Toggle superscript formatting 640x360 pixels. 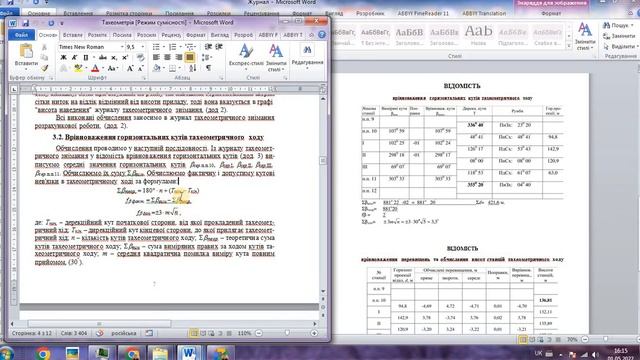[125, 58]
